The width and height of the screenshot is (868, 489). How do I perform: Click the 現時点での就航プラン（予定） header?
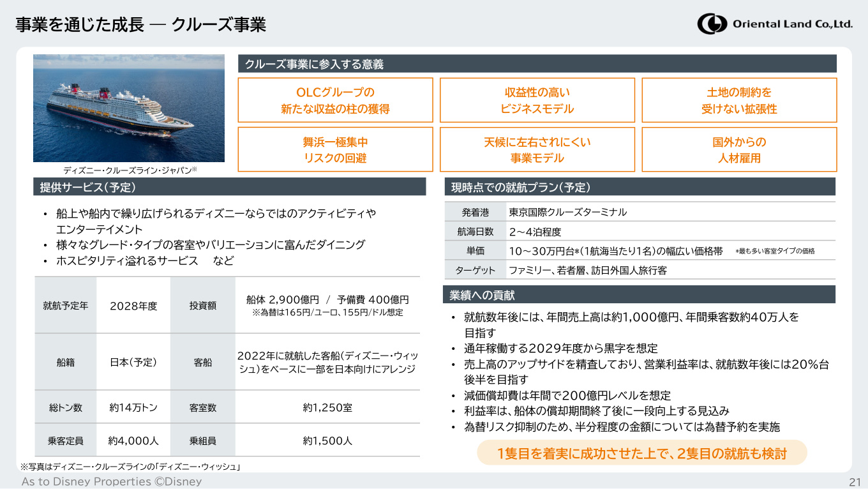pyautogui.click(x=640, y=187)
